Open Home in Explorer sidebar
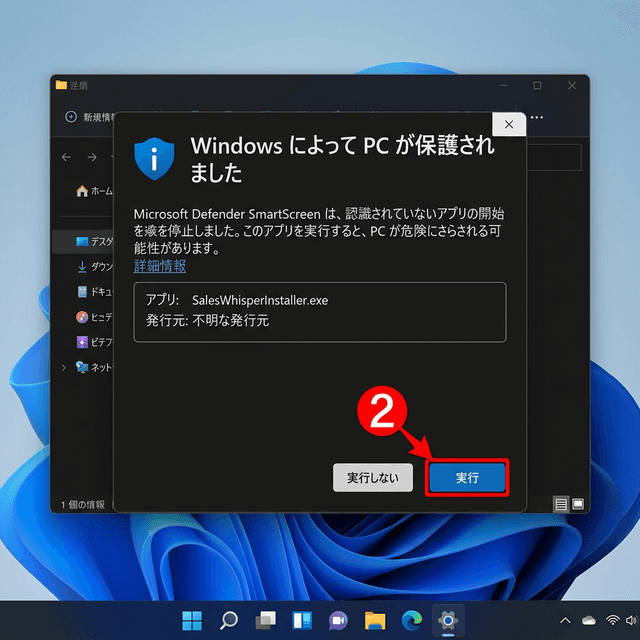This screenshot has height=640, width=640. tap(94, 191)
